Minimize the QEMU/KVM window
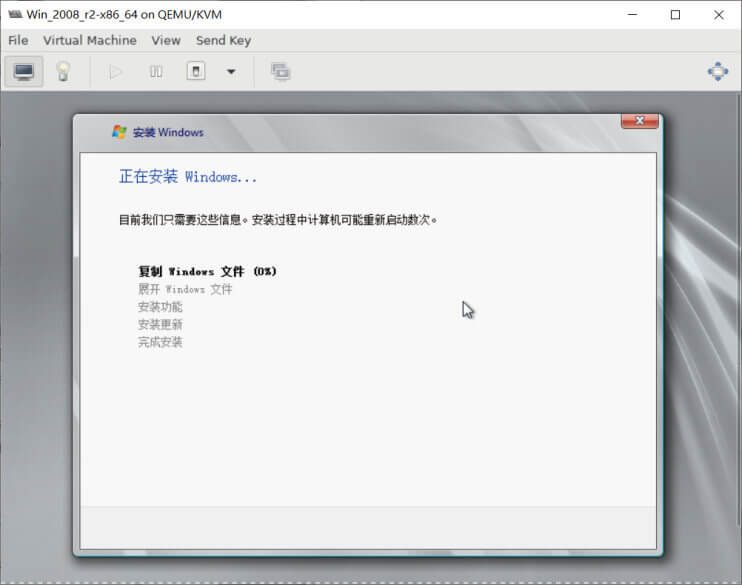Screen dimensions: 742x585 pos(632,15)
